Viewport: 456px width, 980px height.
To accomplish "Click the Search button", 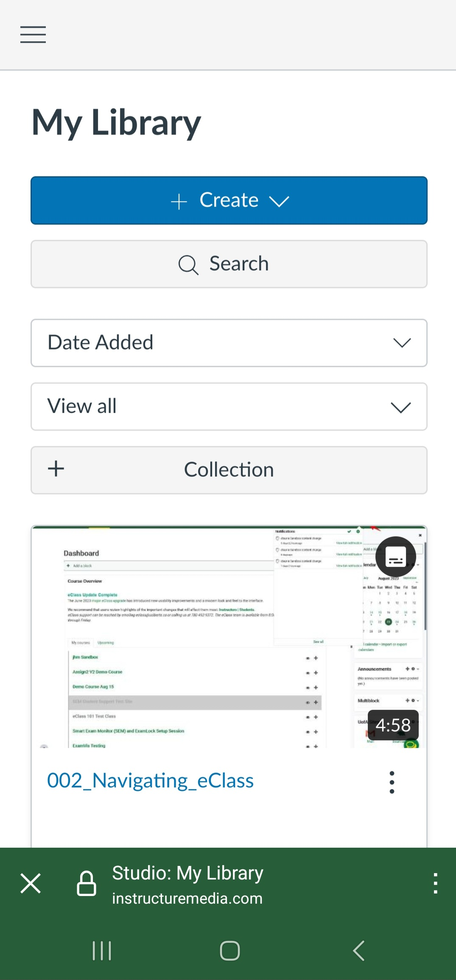I will pos(229,264).
